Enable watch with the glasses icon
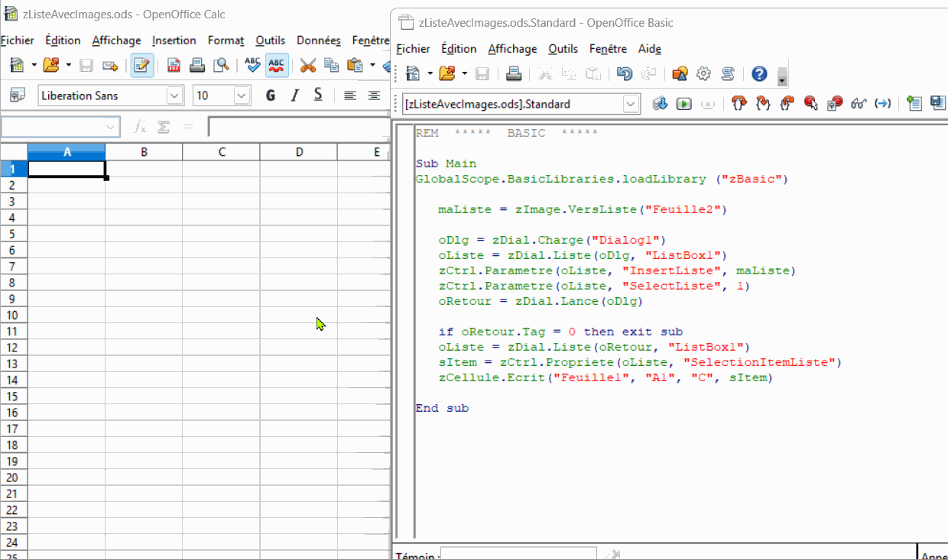 [859, 104]
